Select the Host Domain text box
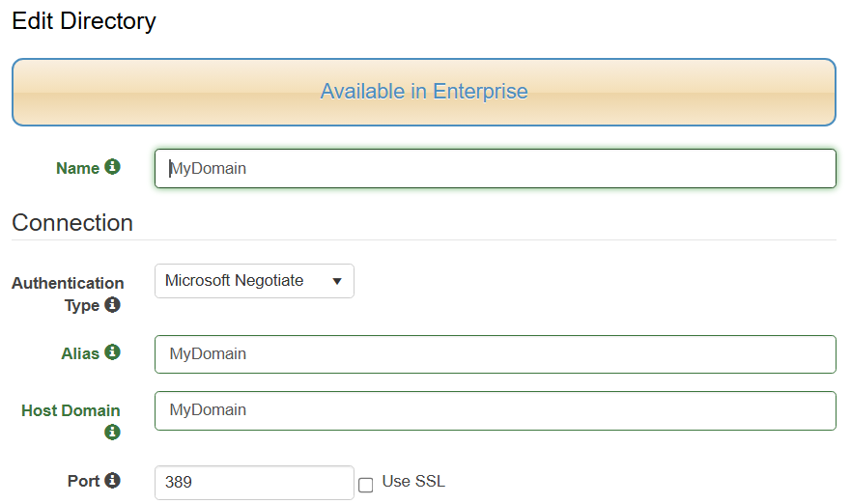The width and height of the screenshot is (851, 504). (495, 410)
